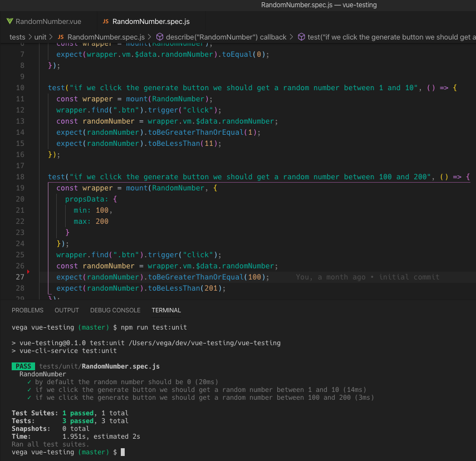Screen dimensions: 476x461
Task: Click the cube icon before describe callback breadcrumb
Action: (x=159, y=37)
